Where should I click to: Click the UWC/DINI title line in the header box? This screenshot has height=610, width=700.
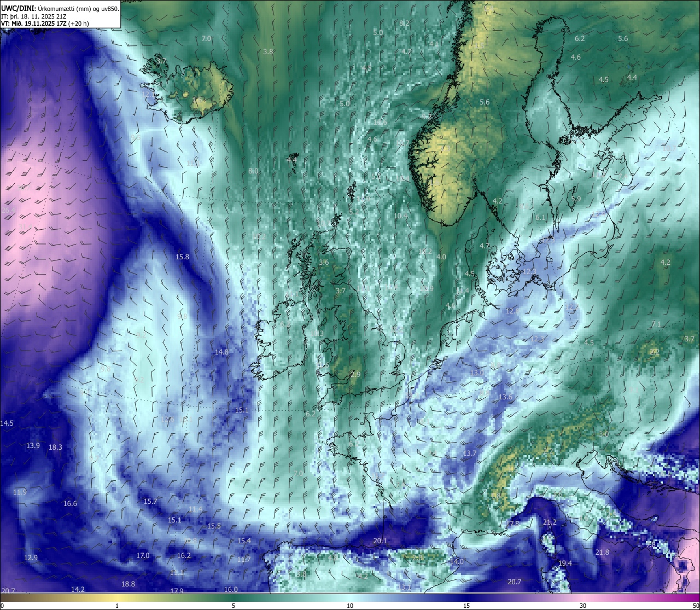(60, 8)
